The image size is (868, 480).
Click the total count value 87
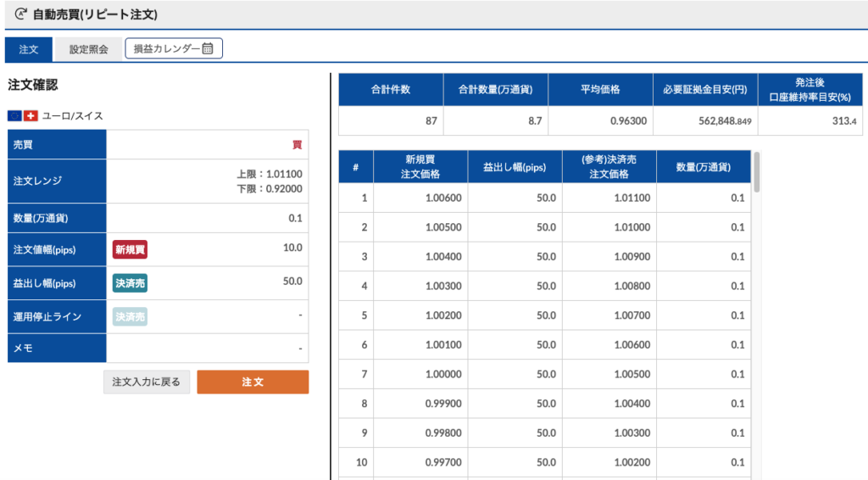click(431, 120)
